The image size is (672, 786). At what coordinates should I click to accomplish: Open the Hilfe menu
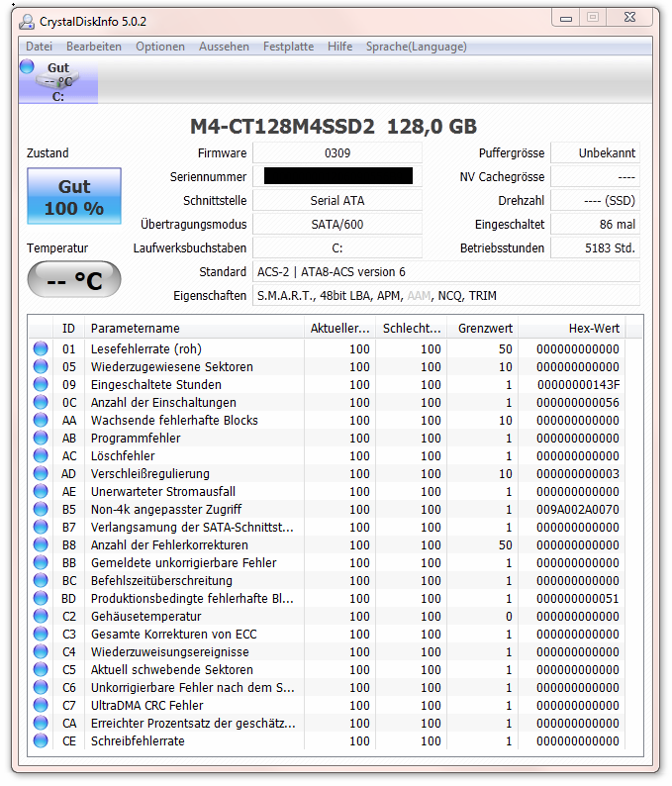point(339,47)
